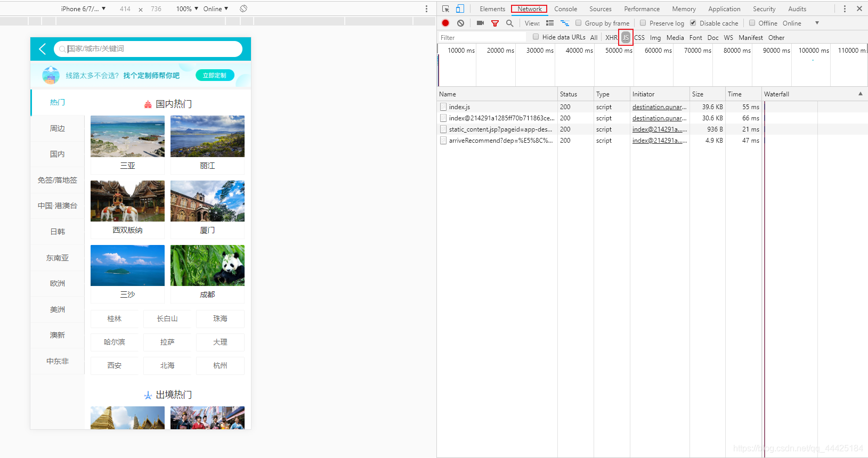Click the device width 414 field
Viewport: 868px width, 458px height.
[125, 9]
